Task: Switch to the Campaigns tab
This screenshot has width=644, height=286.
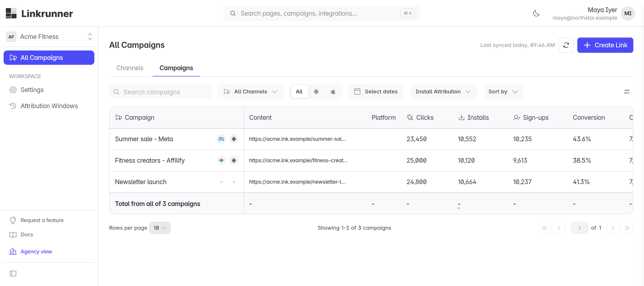Action: [176, 68]
